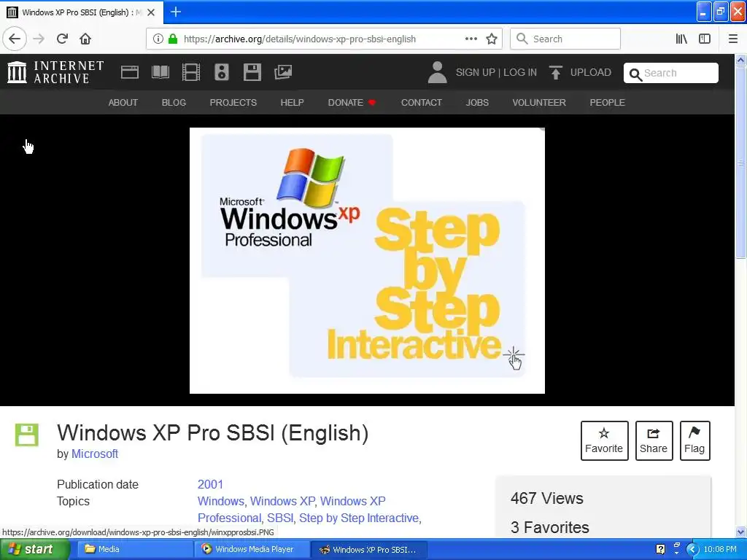
Task: Open the DONATE menu item
Action: click(352, 102)
